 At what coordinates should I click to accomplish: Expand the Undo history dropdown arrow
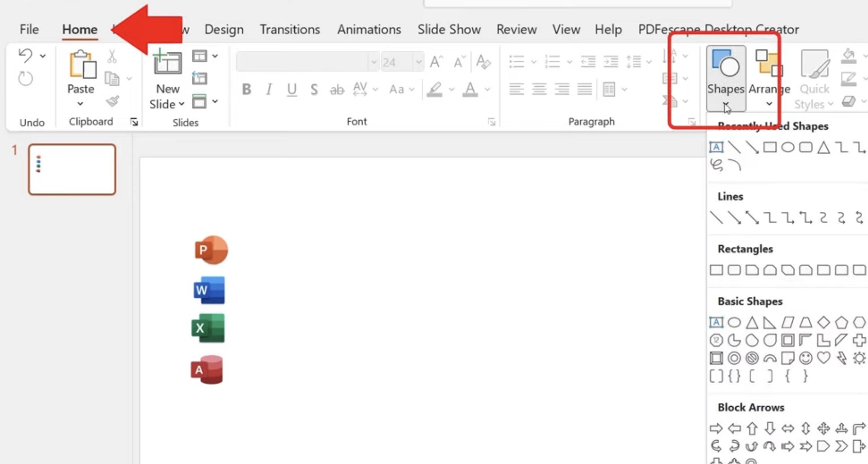point(43,56)
